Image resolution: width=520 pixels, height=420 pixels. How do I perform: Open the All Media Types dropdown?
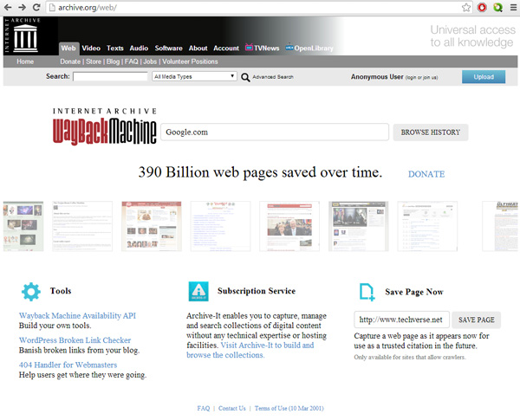(x=194, y=76)
